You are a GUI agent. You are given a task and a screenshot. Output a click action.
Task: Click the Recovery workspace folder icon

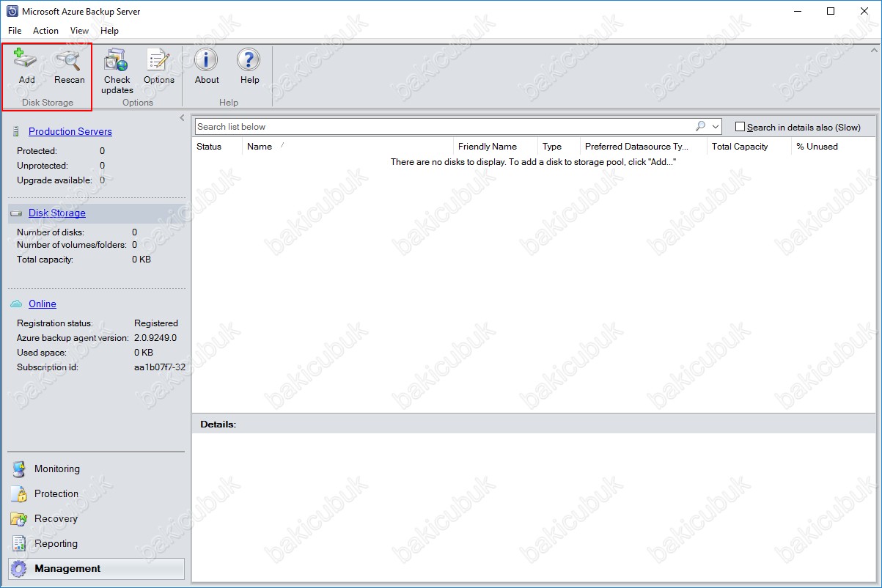pyautogui.click(x=19, y=519)
